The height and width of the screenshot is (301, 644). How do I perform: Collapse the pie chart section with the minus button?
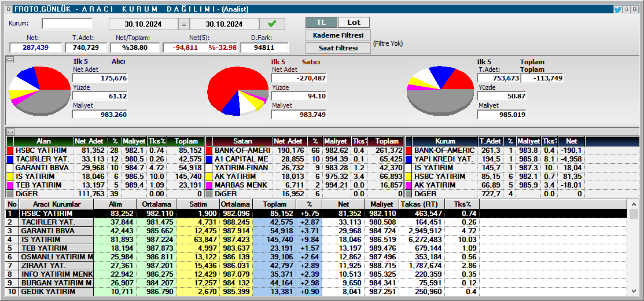[x=10, y=60]
